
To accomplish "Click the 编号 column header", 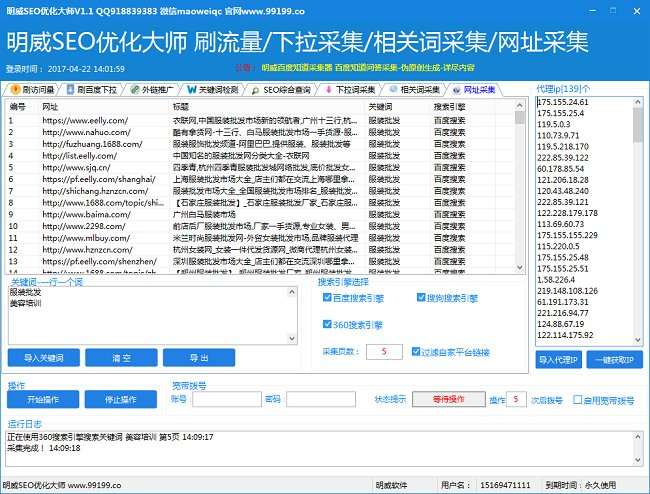I will [x=23, y=107].
